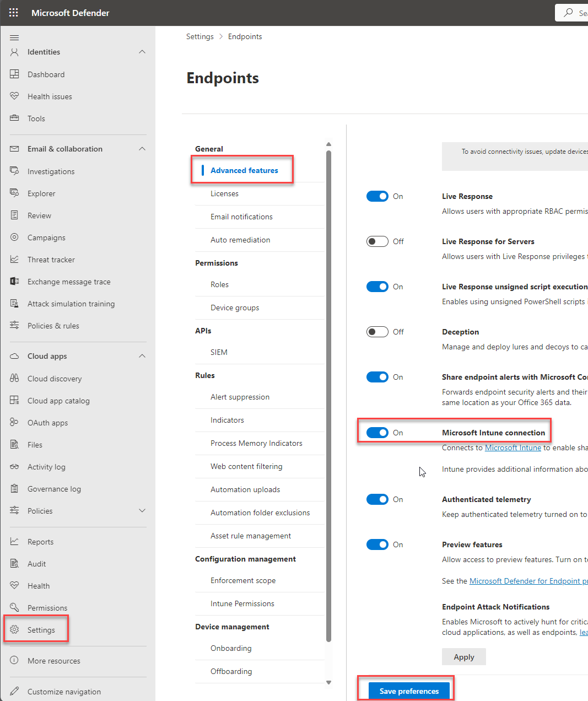Viewport: 588px width, 701px height.
Task: Open Enforcement scope configuration
Action: coord(243,580)
